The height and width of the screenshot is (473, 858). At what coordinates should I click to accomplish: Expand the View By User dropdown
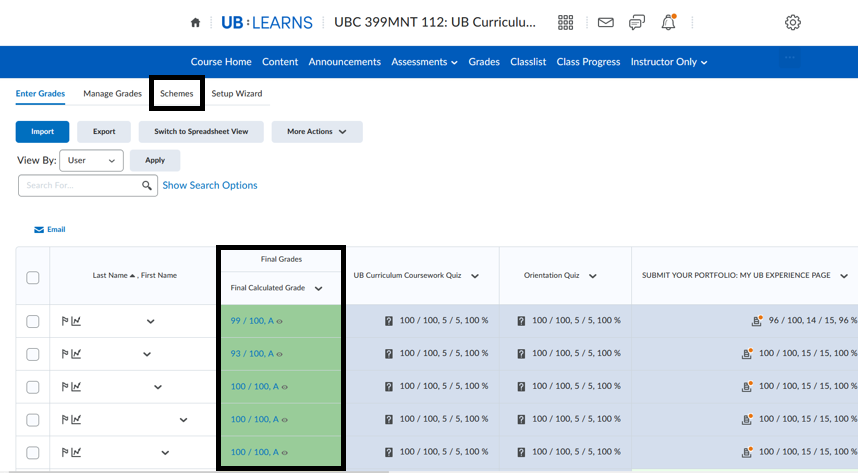pyautogui.click(x=91, y=160)
